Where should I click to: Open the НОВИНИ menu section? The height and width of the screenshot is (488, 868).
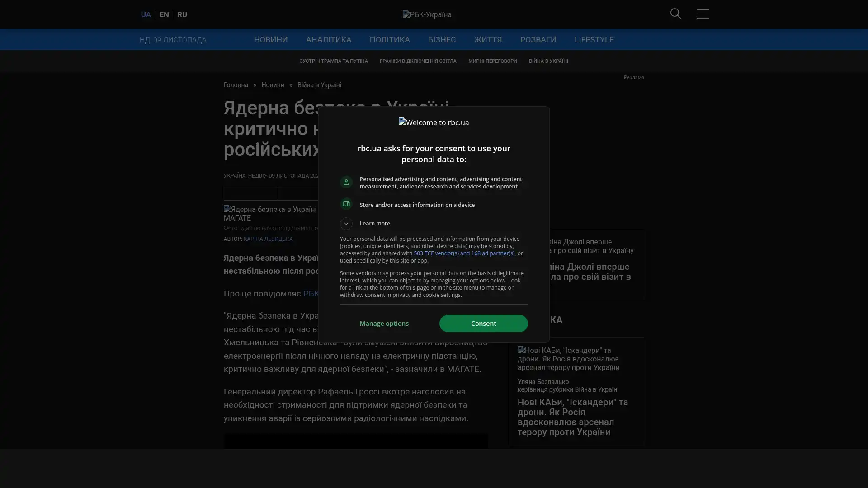tap(270, 40)
